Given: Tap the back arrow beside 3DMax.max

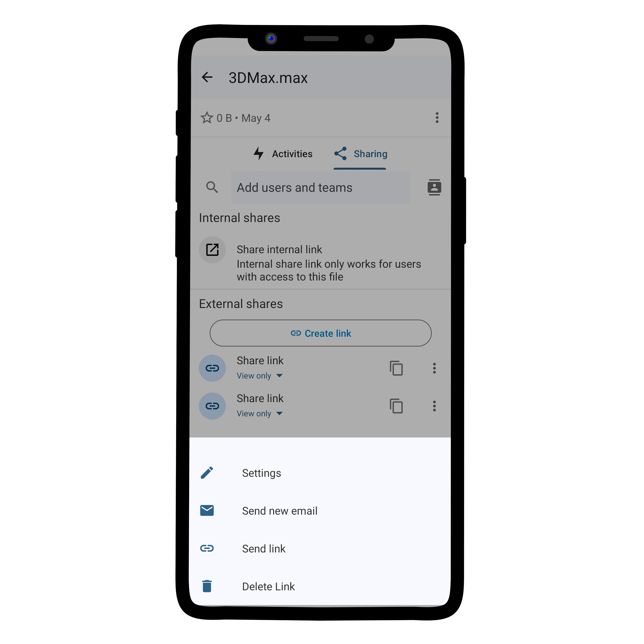Looking at the screenshot, I should coord(207,77).
